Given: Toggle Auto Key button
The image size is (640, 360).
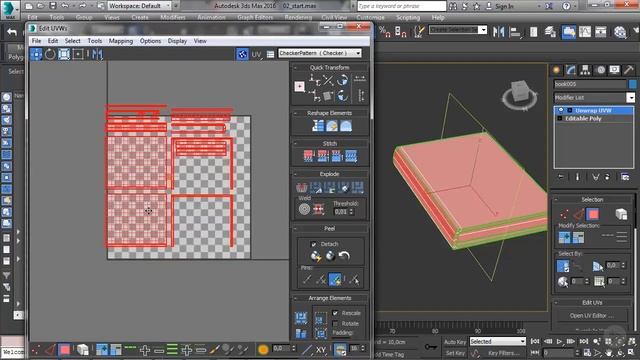Looking at the screenshot, I should [455, 342].
